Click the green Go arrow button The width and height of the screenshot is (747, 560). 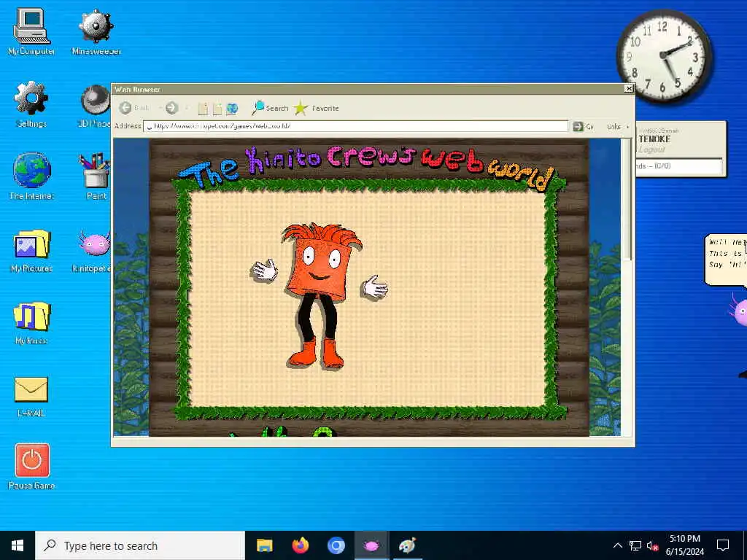[578, 126]
